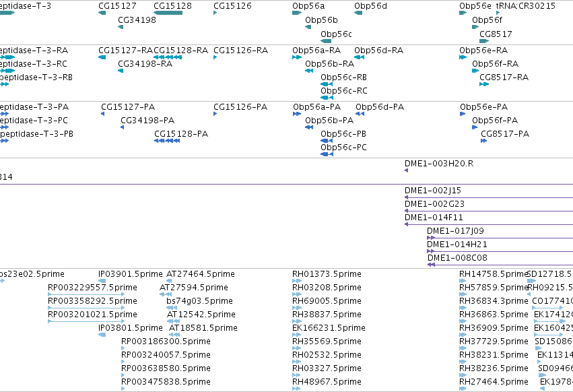Click the CG15126-RA transcript label

tap(241, 51)
